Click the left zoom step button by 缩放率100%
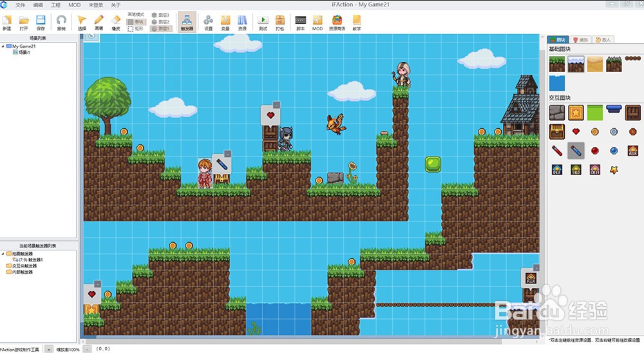 (x=48, y=349)
